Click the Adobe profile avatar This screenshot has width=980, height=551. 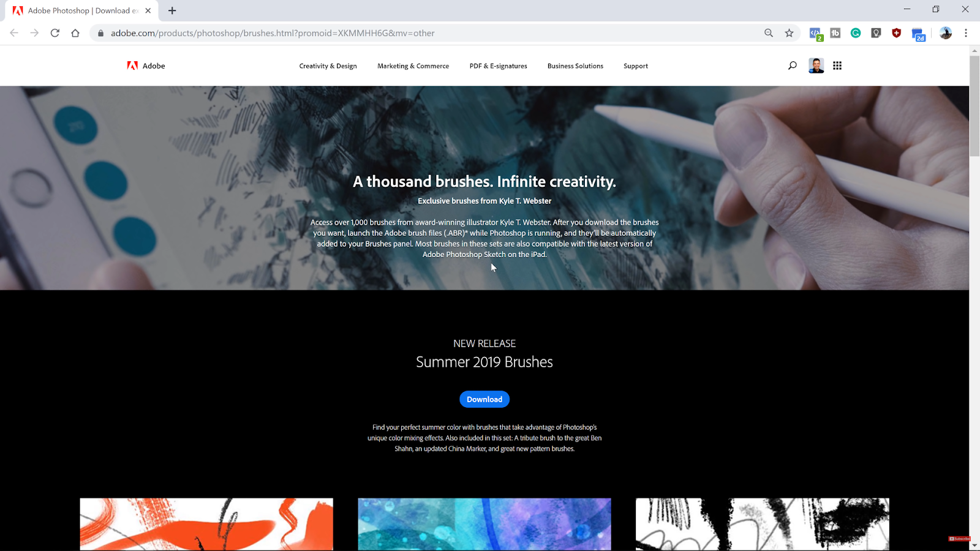816,66
